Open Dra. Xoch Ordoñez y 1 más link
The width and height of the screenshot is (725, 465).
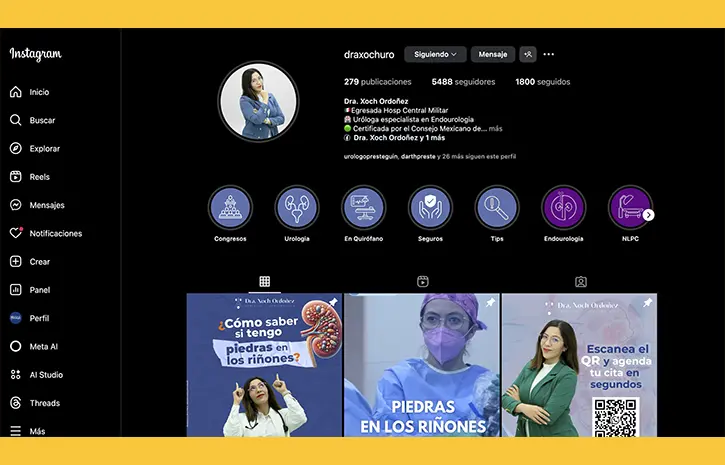399,138
